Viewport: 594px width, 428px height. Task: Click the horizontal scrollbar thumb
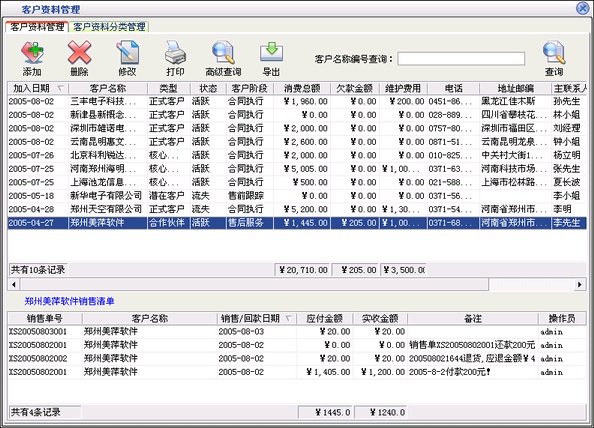click(254, 284)
